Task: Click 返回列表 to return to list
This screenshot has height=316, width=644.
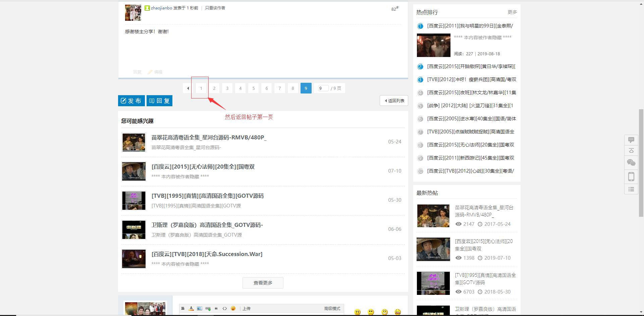Action: click(394, 101)
